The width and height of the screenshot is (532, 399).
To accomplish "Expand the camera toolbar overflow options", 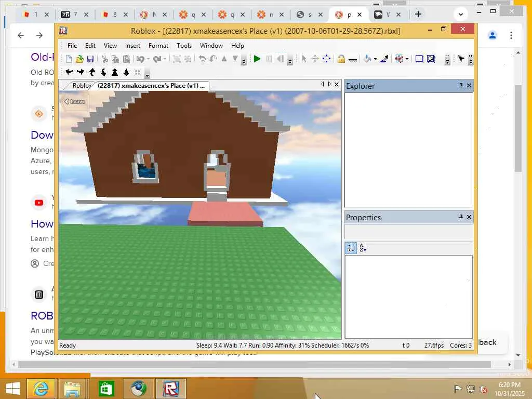I will (147, 75).
